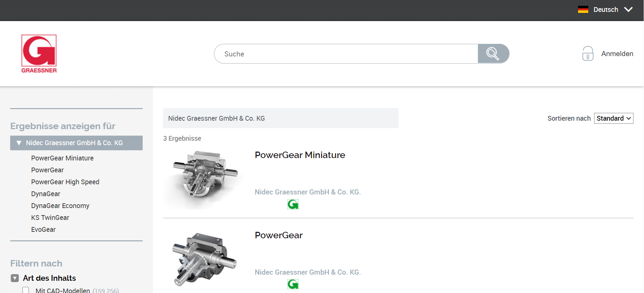Open the PowerGear result title
This screenshot has width=644, height=293.
pos(279,235)
